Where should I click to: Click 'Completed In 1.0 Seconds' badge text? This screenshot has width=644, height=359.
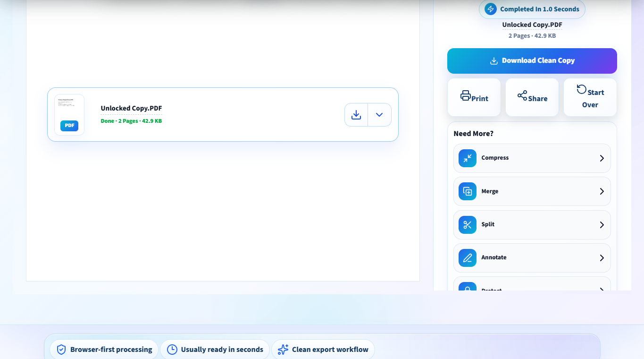[539, 9]
